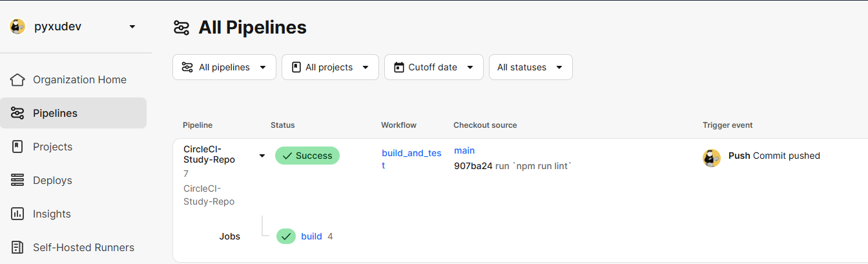868x264 pixels.
Task: Click the pipelines icon in All pipelines filter
Action: (x=187, y=67)
